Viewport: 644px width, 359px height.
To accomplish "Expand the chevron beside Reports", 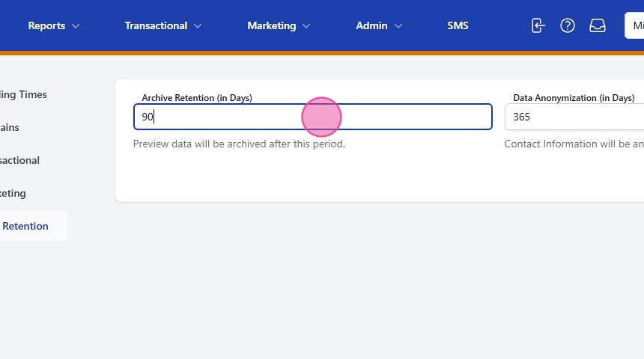I will click(76, 26).
